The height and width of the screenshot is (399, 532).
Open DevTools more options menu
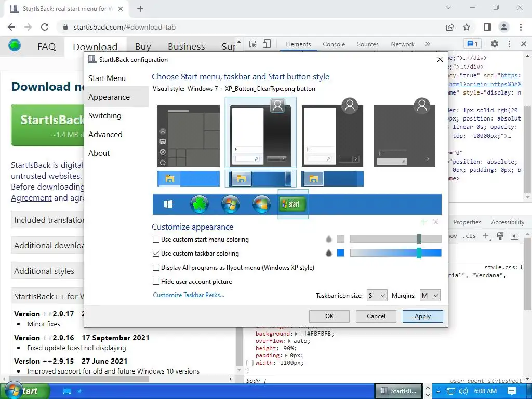click(x=509, y=44)
